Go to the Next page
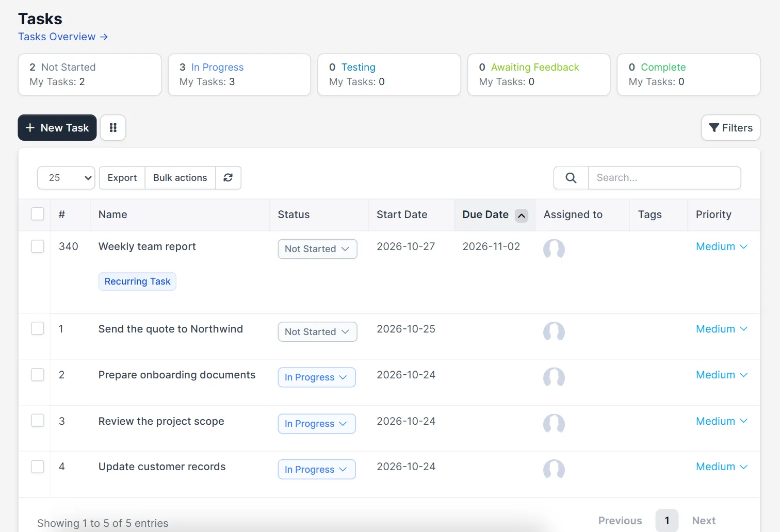780x532 pixels. coord(704,521)
